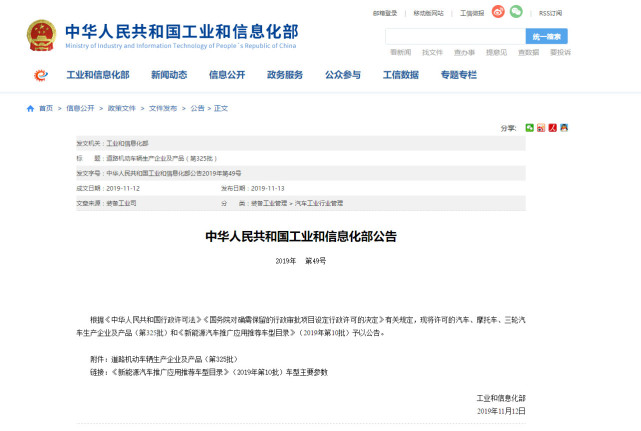The width and height of the screenshot is (641, 431).
Task: Open link 新能源汽车推广应用推荐车型目录 车型主要参数
Action: point(220,373)
